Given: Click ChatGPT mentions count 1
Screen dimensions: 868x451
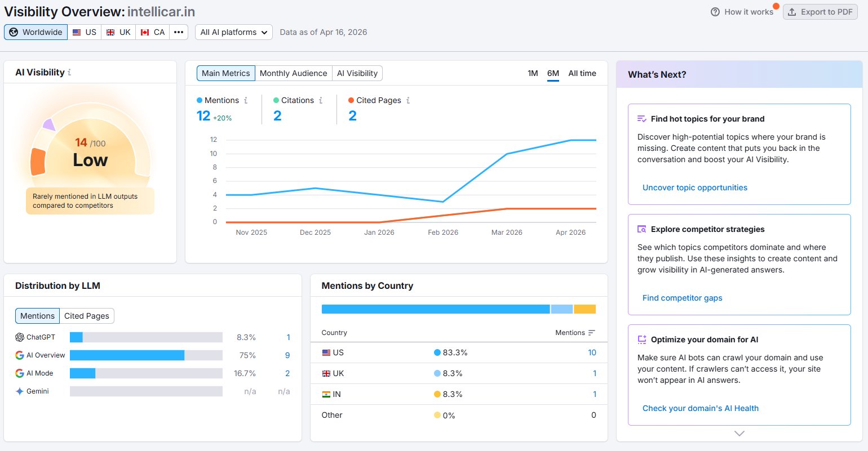Looking at the screenshot, I should tap(288, 337).
